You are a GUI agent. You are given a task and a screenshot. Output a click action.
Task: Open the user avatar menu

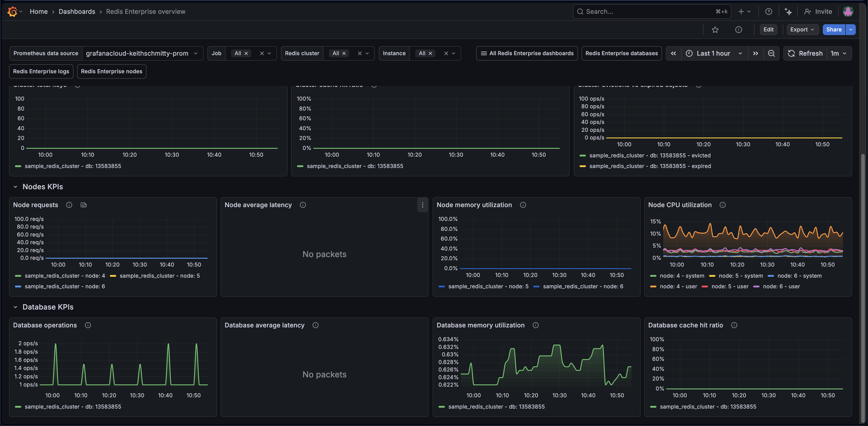[x=848, y=12]
